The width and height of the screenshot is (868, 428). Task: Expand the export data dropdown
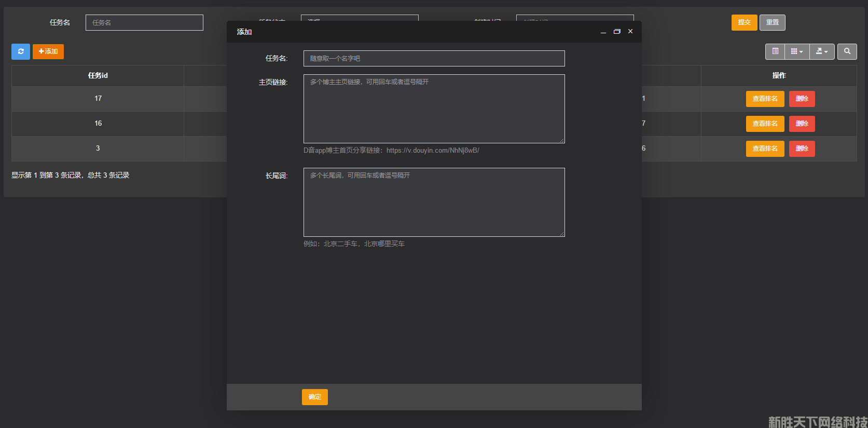pos(822,51)
